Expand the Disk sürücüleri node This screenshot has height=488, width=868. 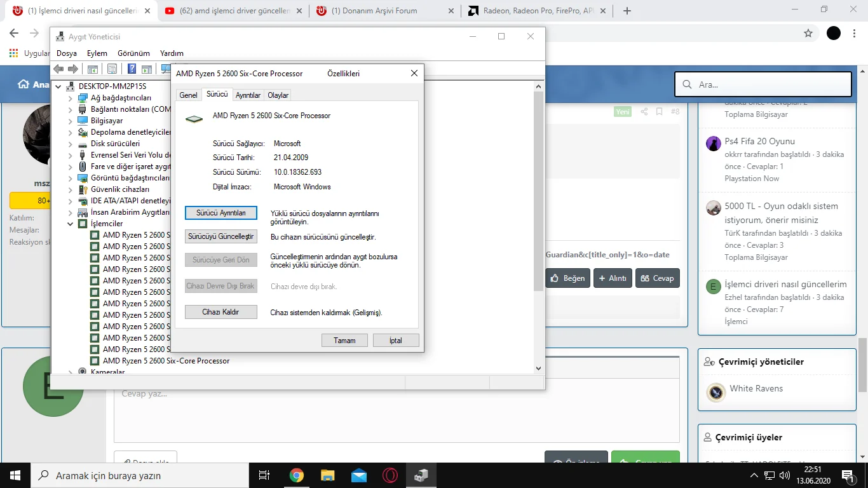pyautogui.click(x=71, y=144)
